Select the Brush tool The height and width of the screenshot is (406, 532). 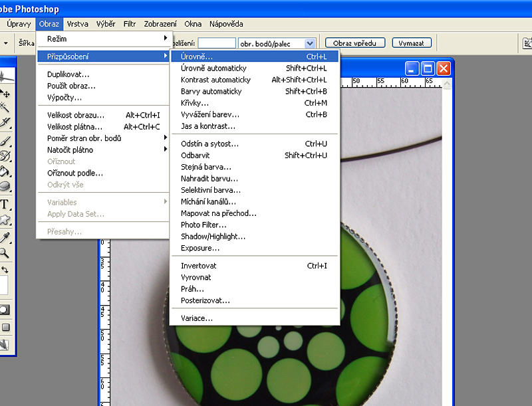click(5, 140)
